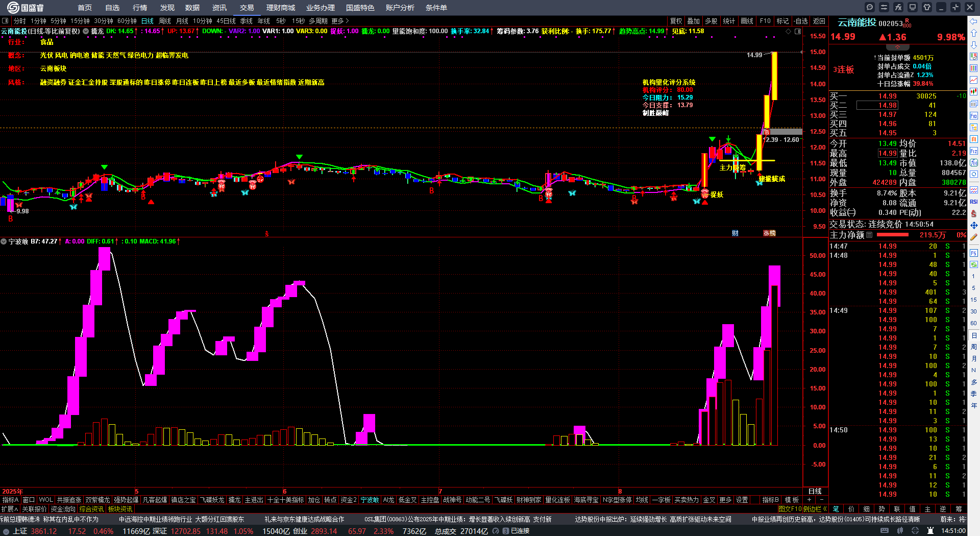Click the down arrow icon in right sidebar

pos(974,45)
